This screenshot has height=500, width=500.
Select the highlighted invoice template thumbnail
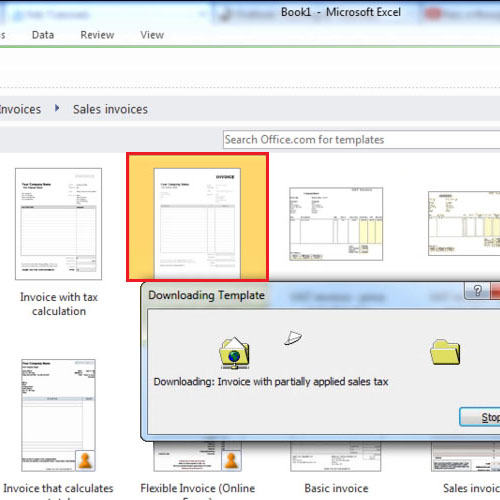[197, 217]
